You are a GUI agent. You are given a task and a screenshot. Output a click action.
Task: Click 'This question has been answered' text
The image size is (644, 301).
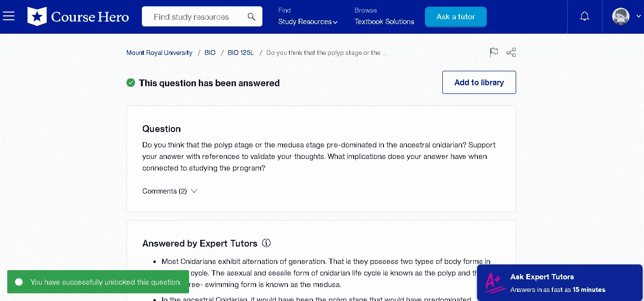[209, 83]
